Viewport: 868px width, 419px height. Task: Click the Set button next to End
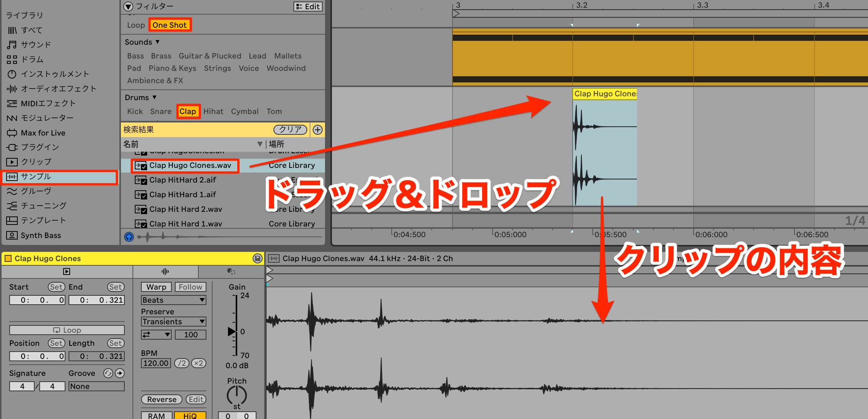116,287
